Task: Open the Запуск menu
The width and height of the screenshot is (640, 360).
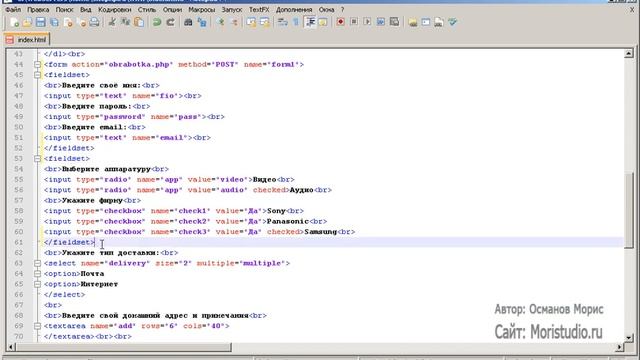Action: click(x=232, y=9)
